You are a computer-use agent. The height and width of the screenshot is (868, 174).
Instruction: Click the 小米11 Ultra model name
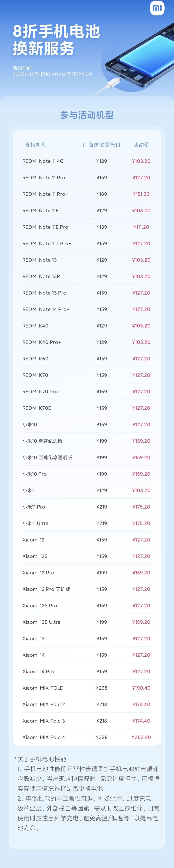pyautogui.click(x=35, y=523)
